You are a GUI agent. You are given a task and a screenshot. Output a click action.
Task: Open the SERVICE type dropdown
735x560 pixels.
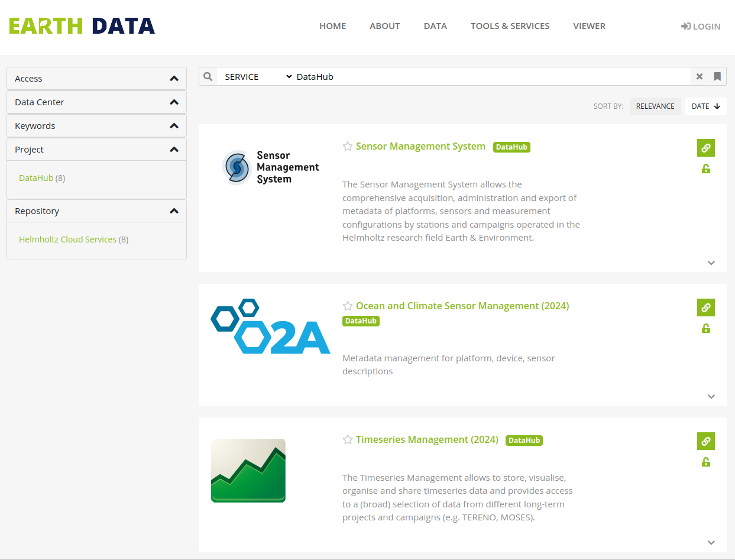[258, 76]
